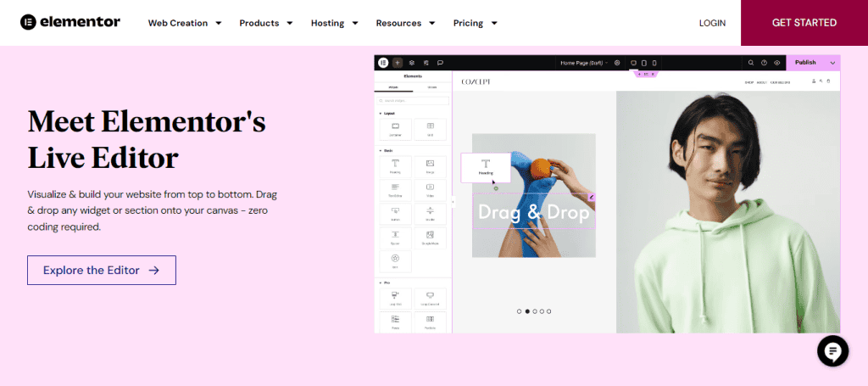
Task: Open the Hosting navigation menu
Action: point(334,23)
